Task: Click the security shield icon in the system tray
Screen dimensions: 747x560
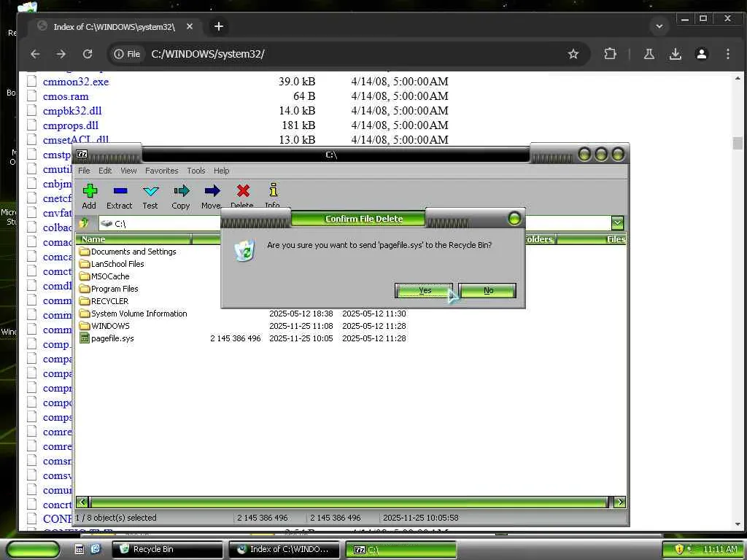Action: (679, 549)
